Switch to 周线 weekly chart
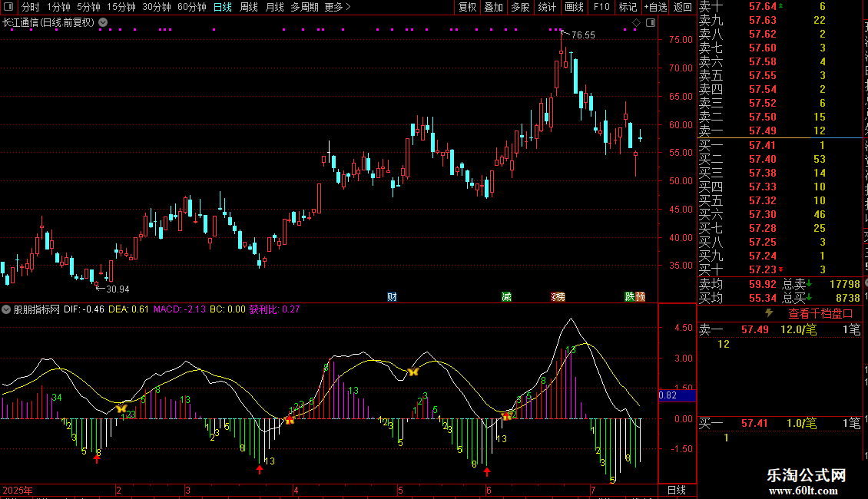This screenshot has width=868, height=499. [249, 7]
